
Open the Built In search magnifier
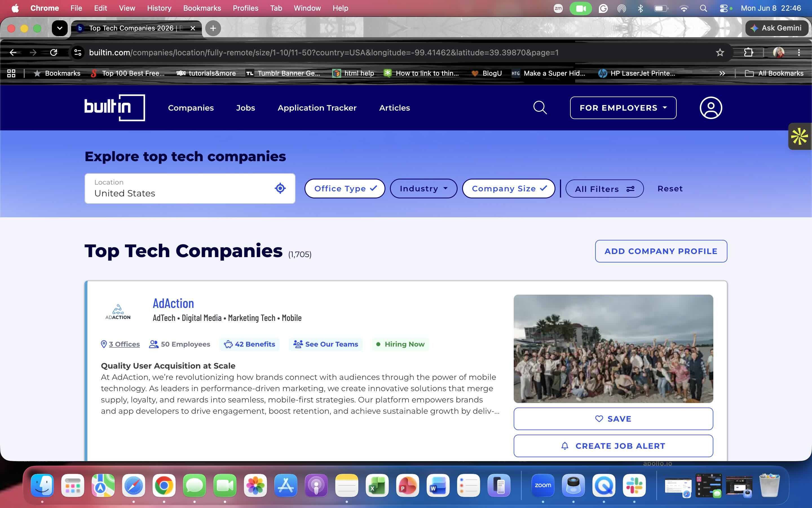click(x=540, y=108)
